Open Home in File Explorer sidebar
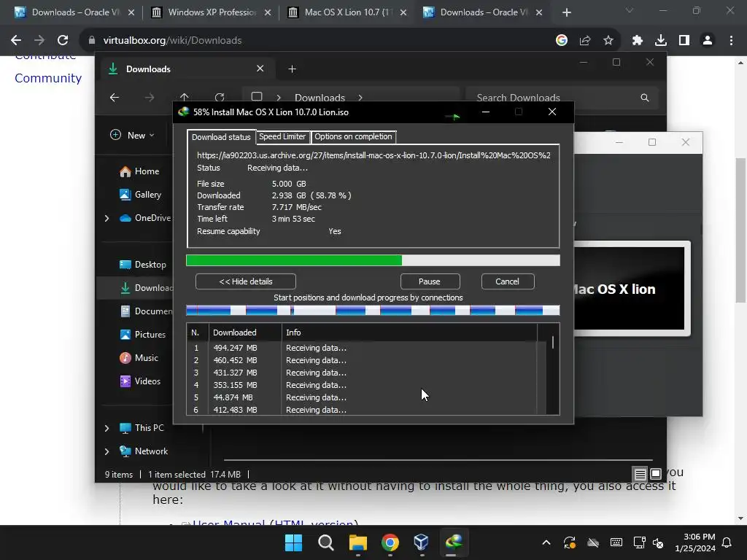The height and width of the screenshot is (560, 747). (x=139, y=171)
